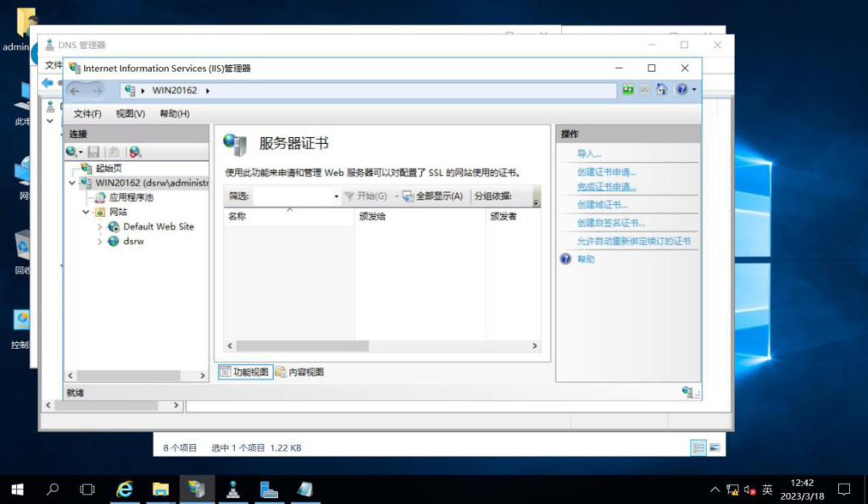This screenshot has width=868, height=504.
Task: Click 完成证书申请... action link
Action: click(x=607, y=187)
